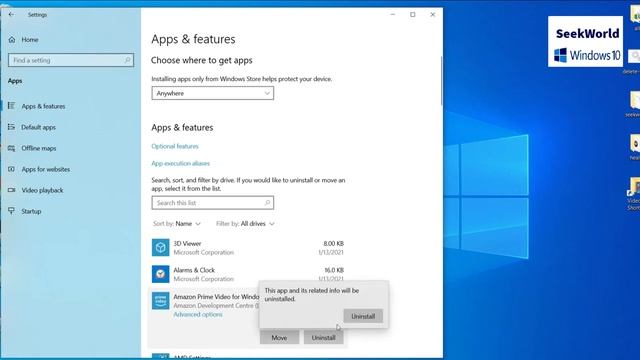Click the Startup sidebar icon
This screenshot has width=640, height=360.
click(11, 211)
